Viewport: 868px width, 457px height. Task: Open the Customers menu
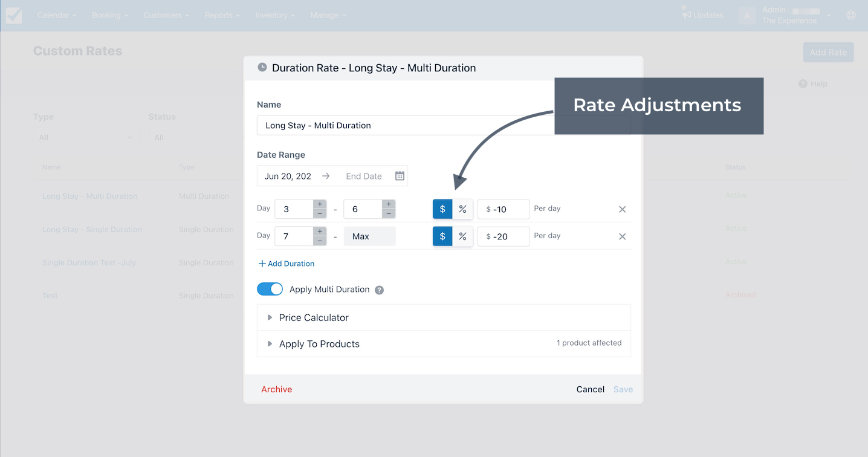point(166,15)
